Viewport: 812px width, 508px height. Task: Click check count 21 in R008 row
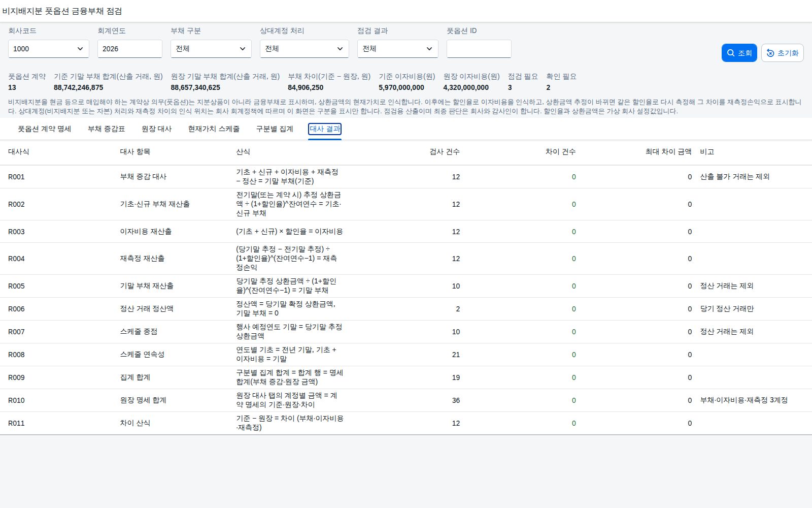[456, 355]
